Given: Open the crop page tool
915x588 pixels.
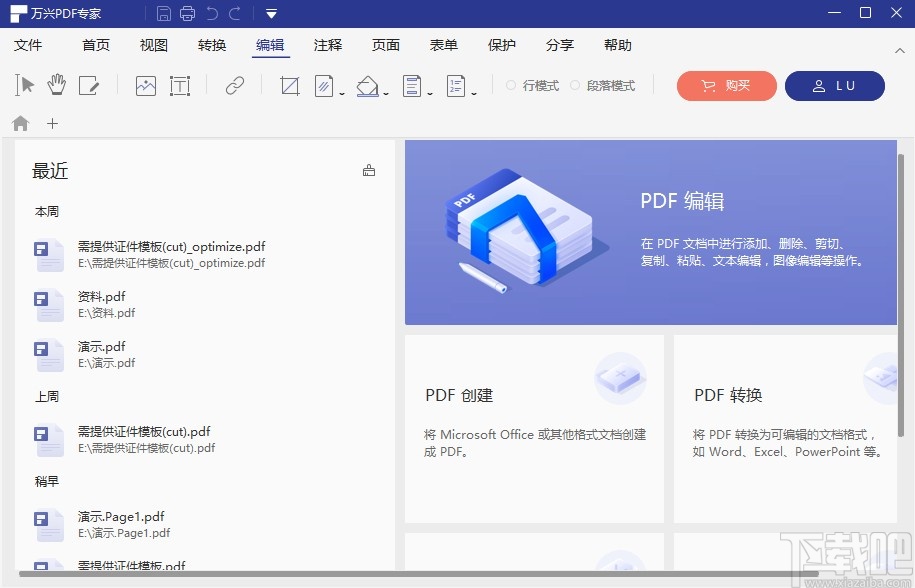Looking at the screenshot, I should [290, 85].
